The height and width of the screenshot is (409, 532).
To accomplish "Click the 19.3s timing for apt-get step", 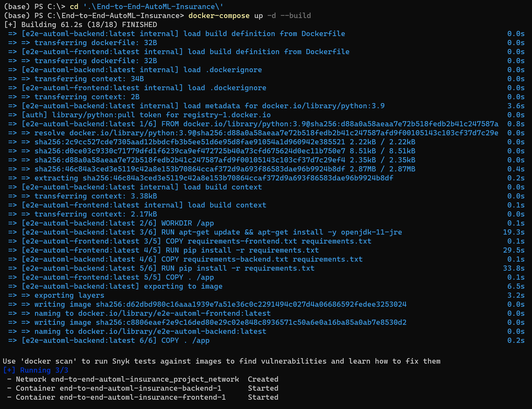I will [x=514, y=232].
